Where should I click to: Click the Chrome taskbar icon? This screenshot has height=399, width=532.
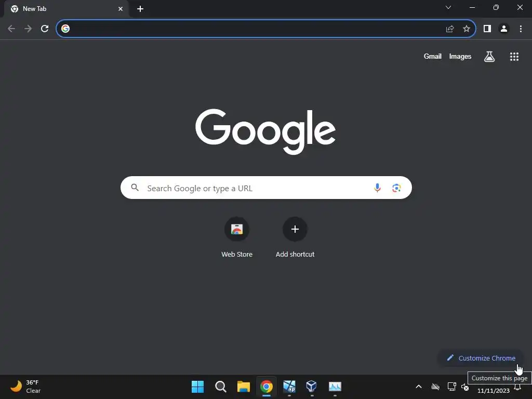pos(267,387)
